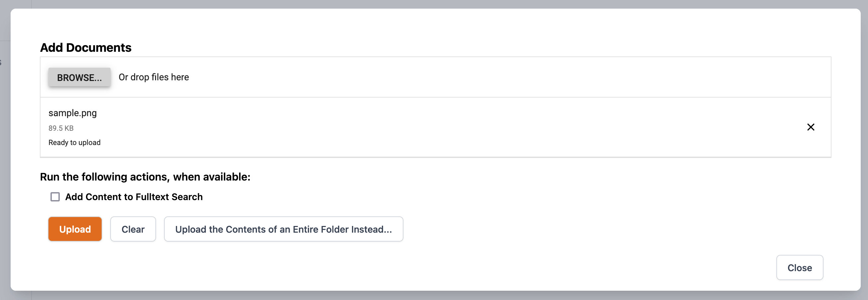Image resolution: width=868 pixels, height=300 pixels.
Task: Click empty space in the file drop zone
Action: point(505,77)
